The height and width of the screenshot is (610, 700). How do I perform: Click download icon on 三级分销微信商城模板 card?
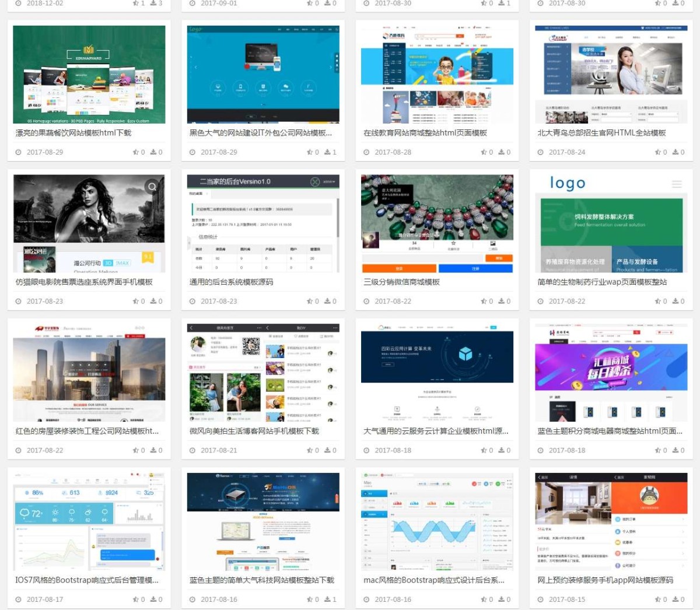coord(501,302)
